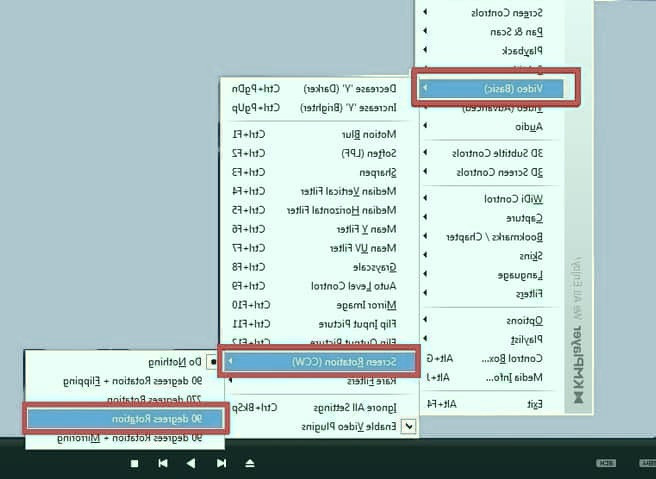Screen dimensions: 656x479
Task: Click Exit in the main menu
Action: coord(534,404)
